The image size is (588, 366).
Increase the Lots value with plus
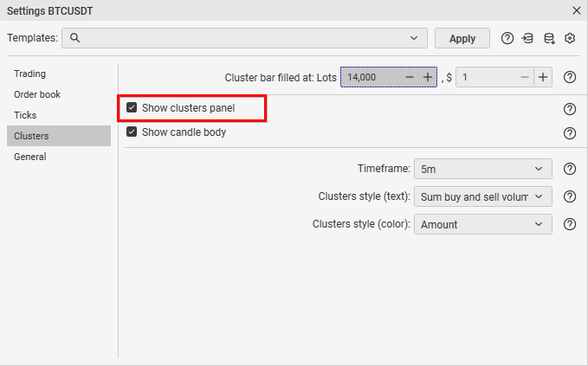tap(428, 77)
